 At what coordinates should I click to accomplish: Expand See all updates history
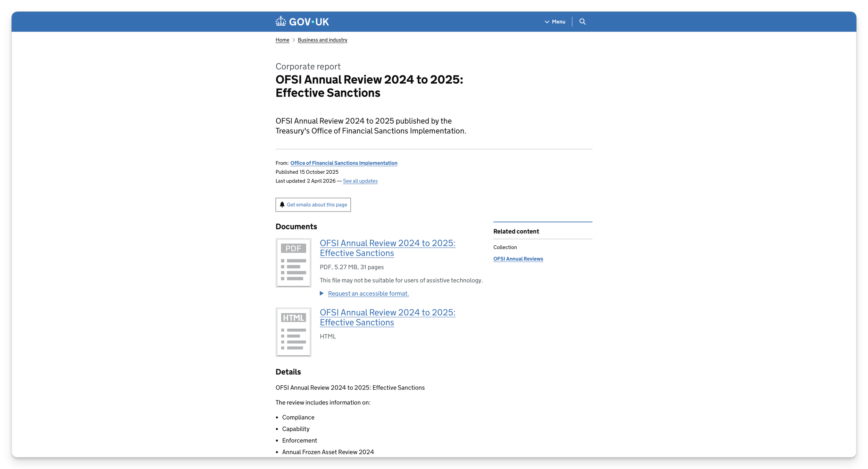pos(360,181)
